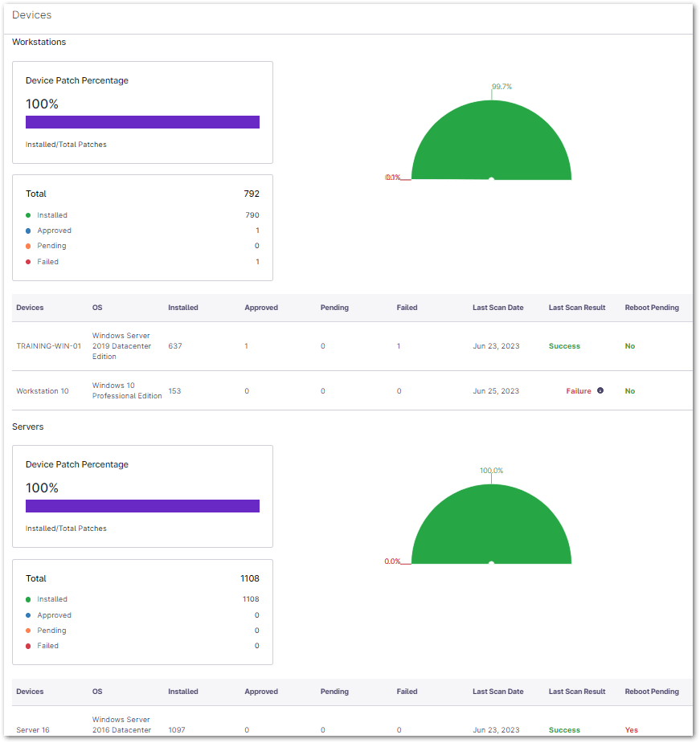Click blue Approved dot in Workstations legend

[x=28, y=231]
